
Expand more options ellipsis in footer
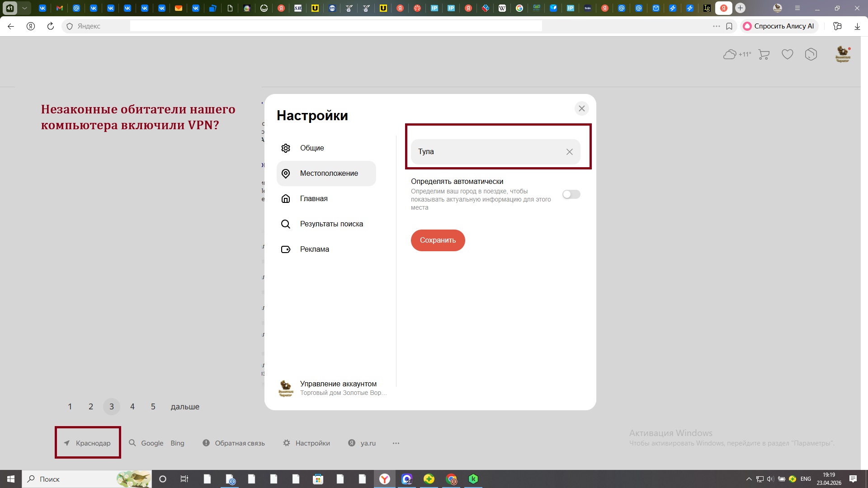coord(396,443)
